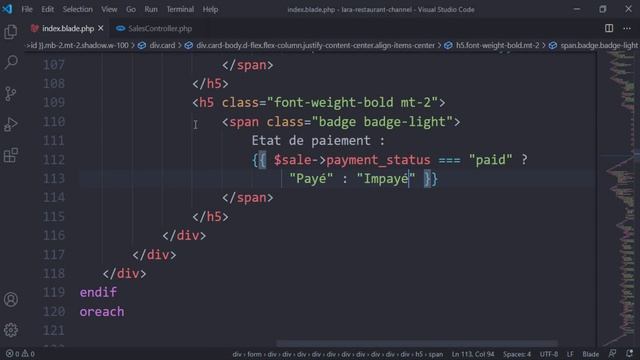The width and height of the screenshot is (640, 360).
Task: Click the horizontal scrollbar under editor
Action: click(x=416, y=343)
